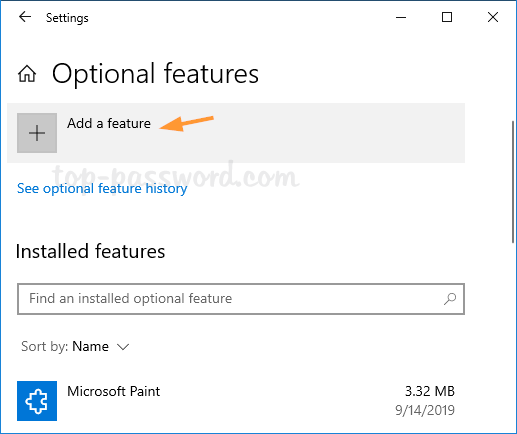Click the 9/14/2019 install date

pos(425,410)
